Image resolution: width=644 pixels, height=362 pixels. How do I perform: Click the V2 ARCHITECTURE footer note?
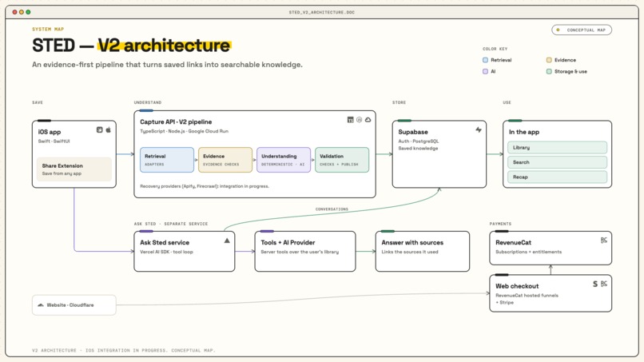(x=124, y=351)
